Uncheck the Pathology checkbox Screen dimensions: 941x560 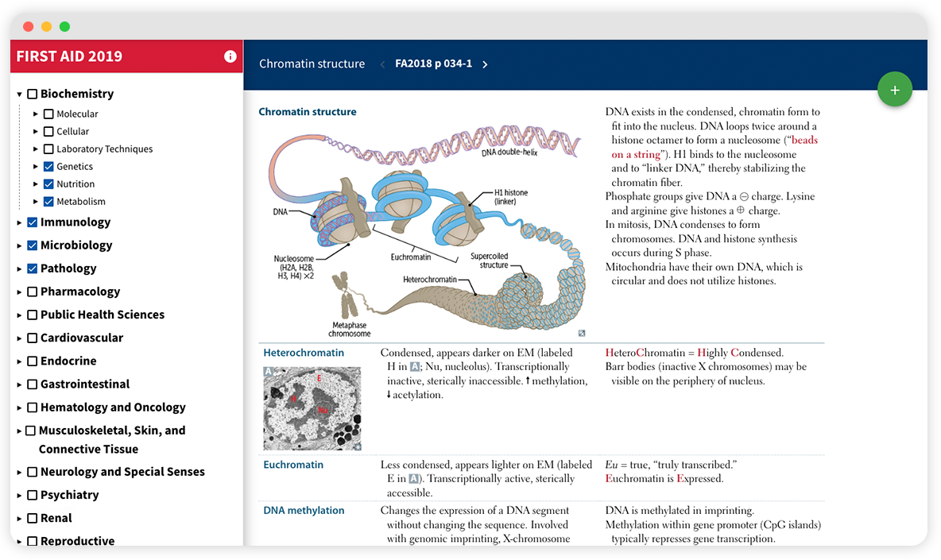[x=33, y=268]
